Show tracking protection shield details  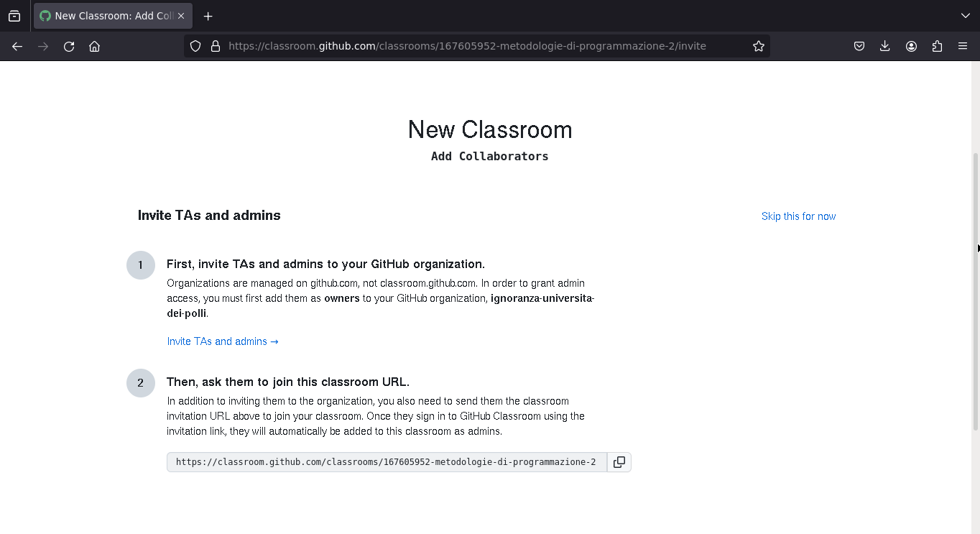pyautogui.click(x=195, y=46)
